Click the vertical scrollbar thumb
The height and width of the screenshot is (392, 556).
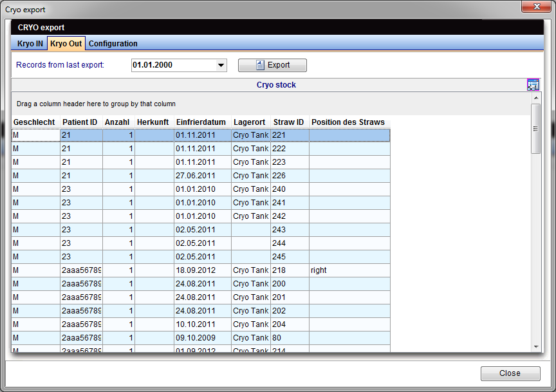point(536,129)
